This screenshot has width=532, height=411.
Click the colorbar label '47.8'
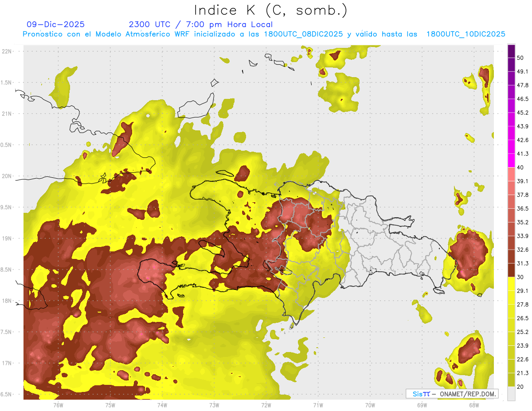pyautogui.click(x=523, y=85)
